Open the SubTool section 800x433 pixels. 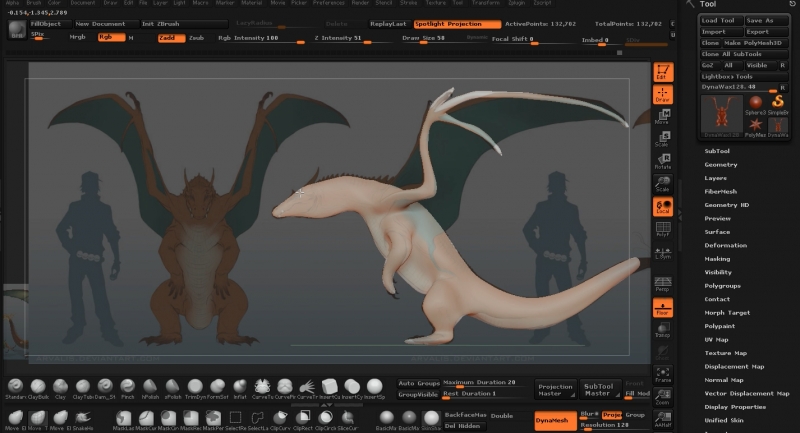click(x=717, y=151)
